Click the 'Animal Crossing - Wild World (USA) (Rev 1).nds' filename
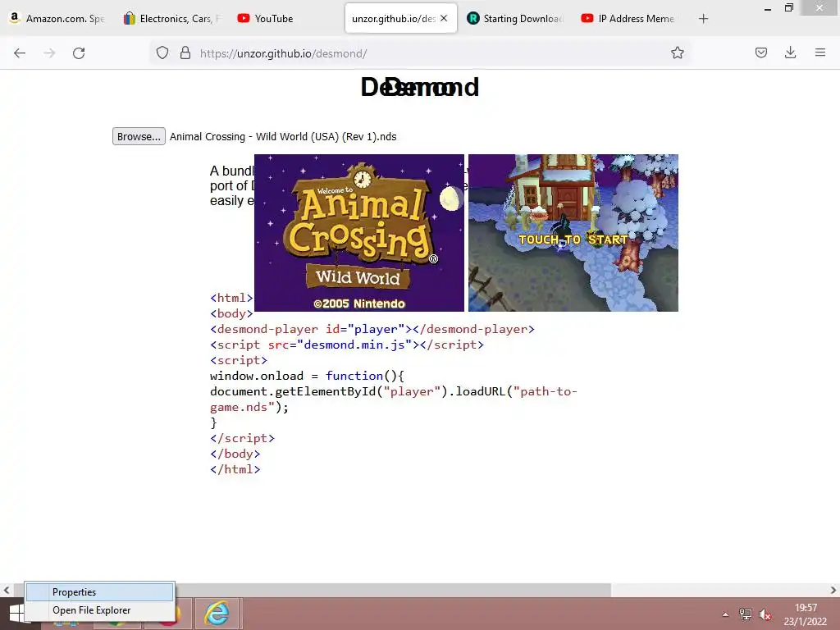The image size is (840, 630). coord(283,137)
